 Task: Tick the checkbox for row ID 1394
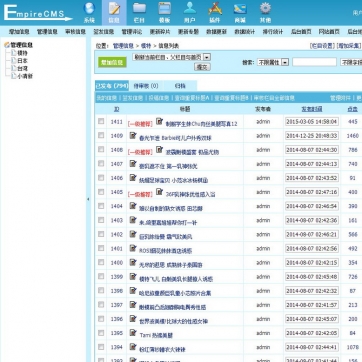(x=101, y=347)
